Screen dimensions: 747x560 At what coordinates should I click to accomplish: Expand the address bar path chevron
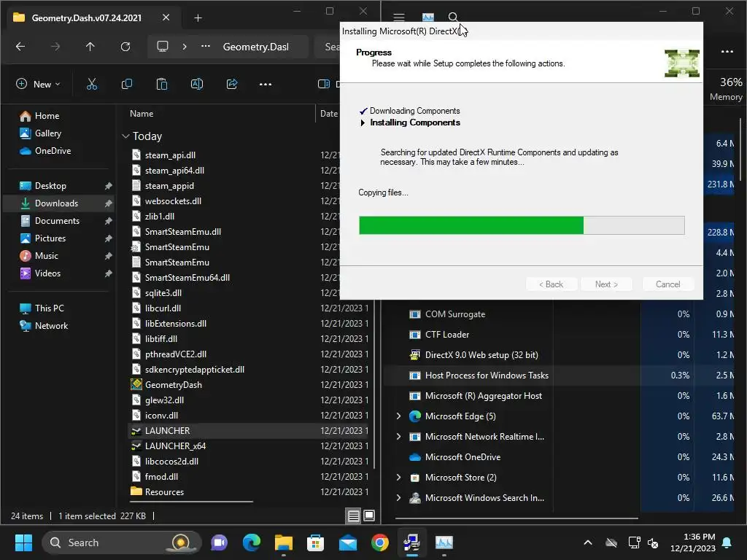coord(185,47)
